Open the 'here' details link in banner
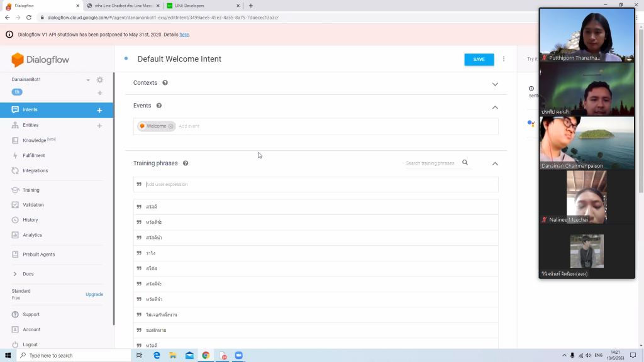Screen dimensions: 644x362 tap(184, 35)
